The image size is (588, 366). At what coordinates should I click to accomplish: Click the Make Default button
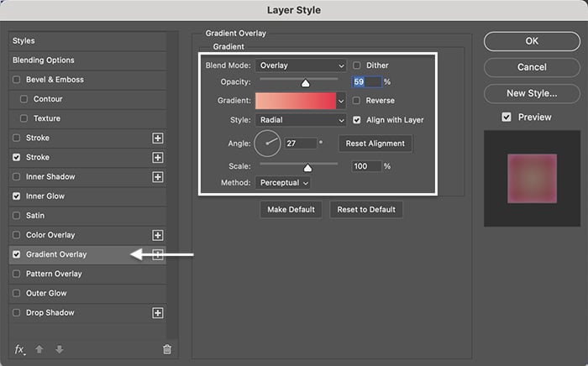291,209
